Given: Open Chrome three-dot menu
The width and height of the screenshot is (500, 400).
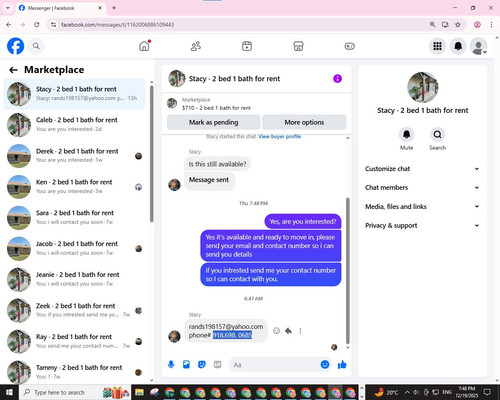Looking at the screenshot, I should [x=491, y=24].
